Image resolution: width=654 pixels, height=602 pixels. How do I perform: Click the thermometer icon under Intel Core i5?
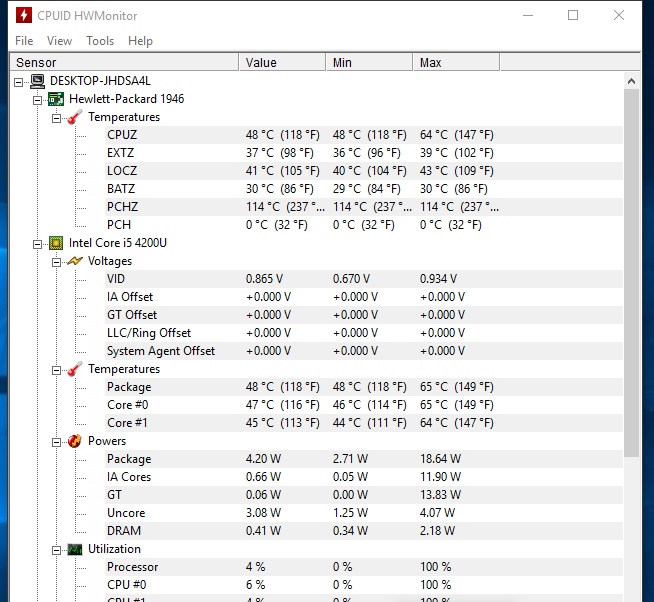[x=75, y=369]
